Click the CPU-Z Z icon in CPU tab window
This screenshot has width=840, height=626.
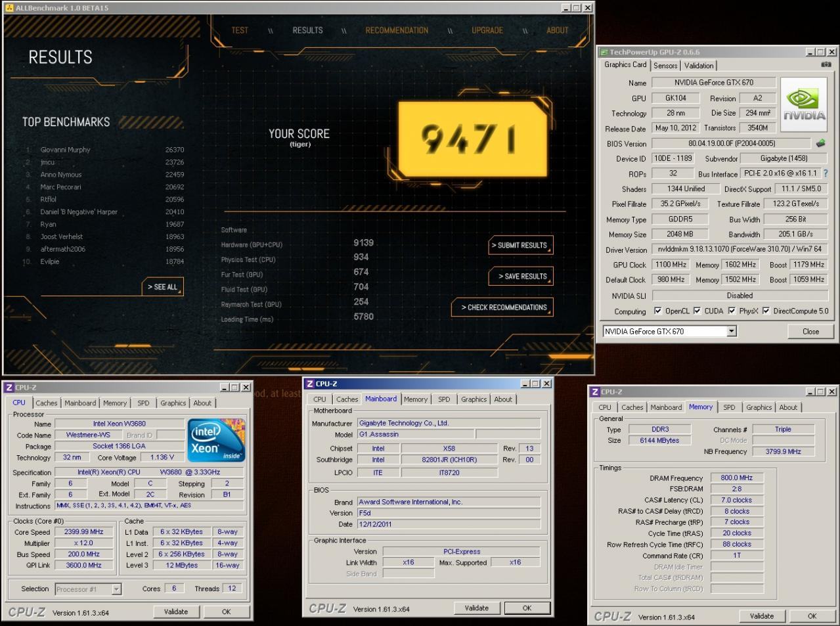pos(9,388)
